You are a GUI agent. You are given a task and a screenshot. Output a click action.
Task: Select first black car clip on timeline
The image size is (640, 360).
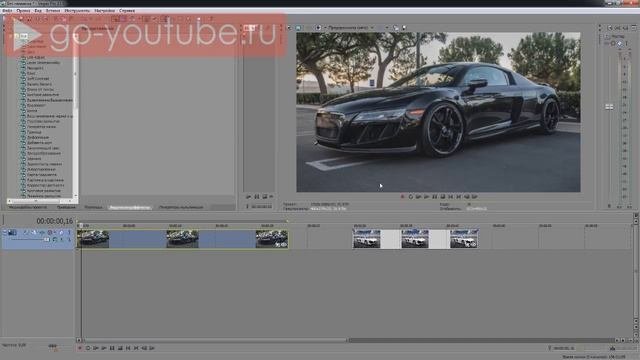click(93, 239)
